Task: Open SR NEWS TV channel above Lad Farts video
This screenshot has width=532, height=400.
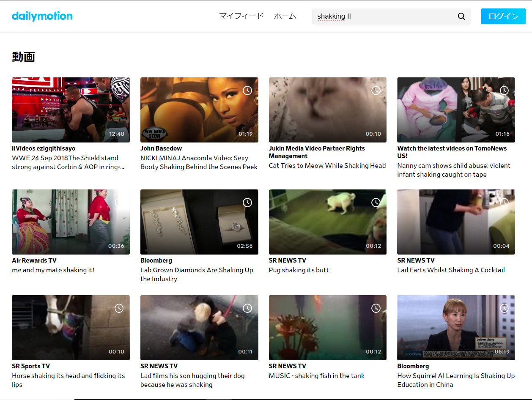Action: (x=416, y=260)
